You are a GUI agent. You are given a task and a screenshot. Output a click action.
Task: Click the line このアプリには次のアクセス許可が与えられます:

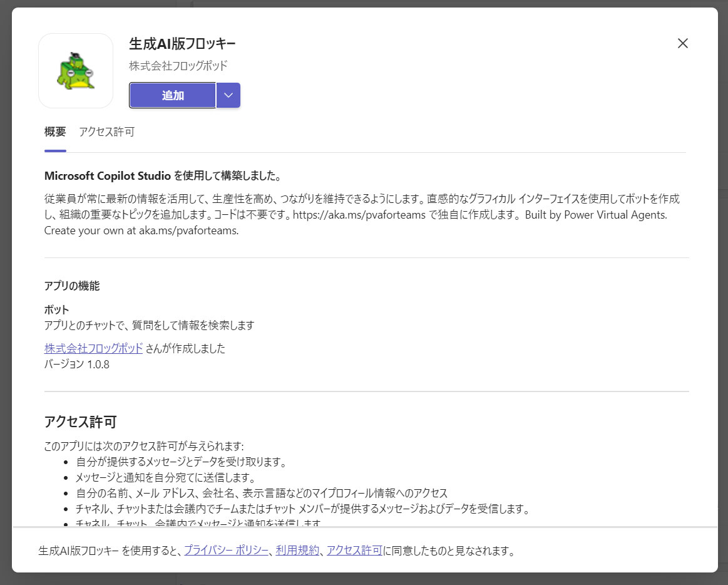pyautogui.click(x=144, y=446)
